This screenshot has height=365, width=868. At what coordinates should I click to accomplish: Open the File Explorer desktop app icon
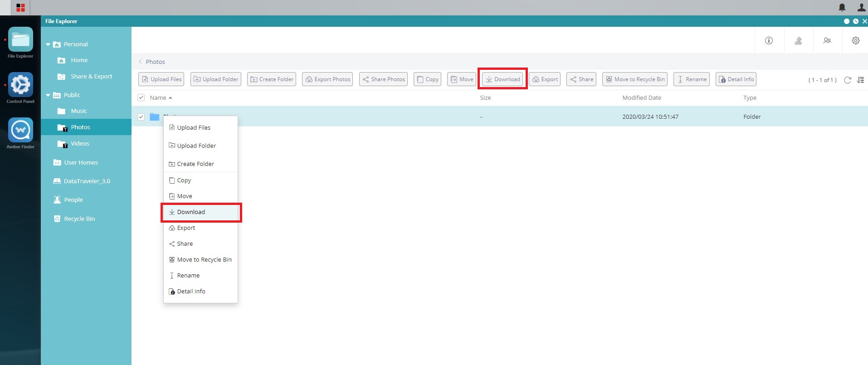pyautogui.click(x=20, y=40)
